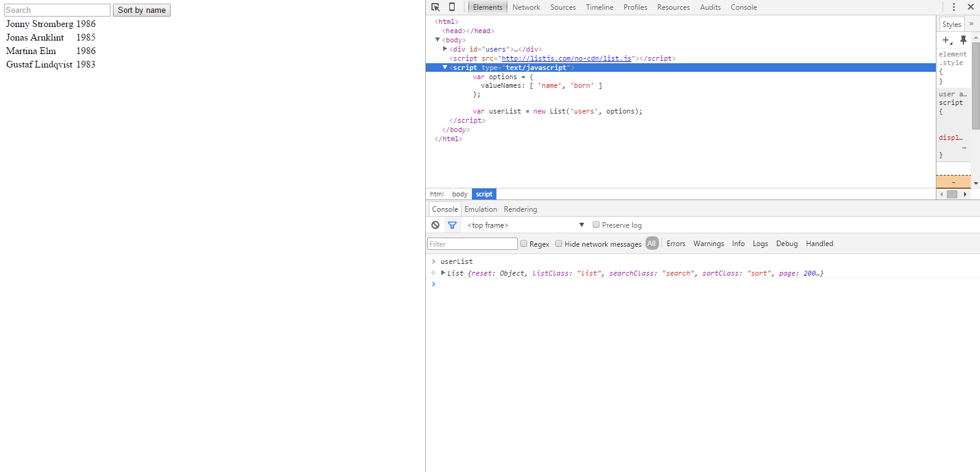Select the Elements tab
The width and height of the screenshot is (980, 472).
click(488, 7)
